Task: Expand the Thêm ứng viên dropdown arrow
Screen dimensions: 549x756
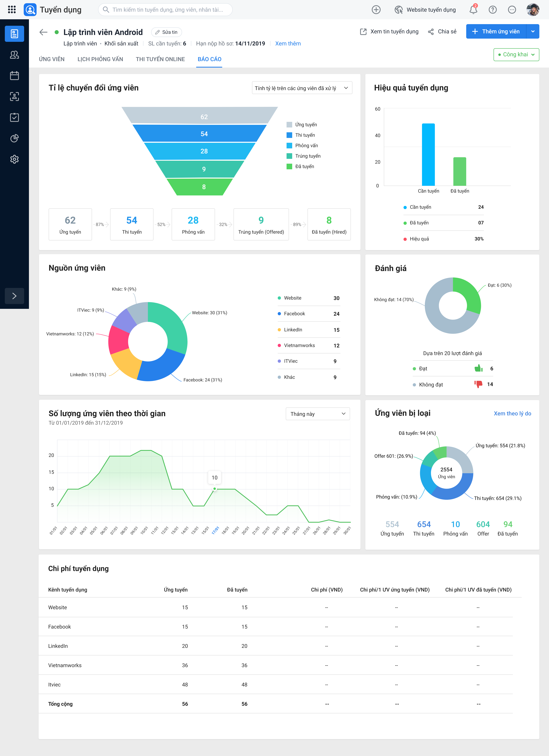Action: (533, 31)
